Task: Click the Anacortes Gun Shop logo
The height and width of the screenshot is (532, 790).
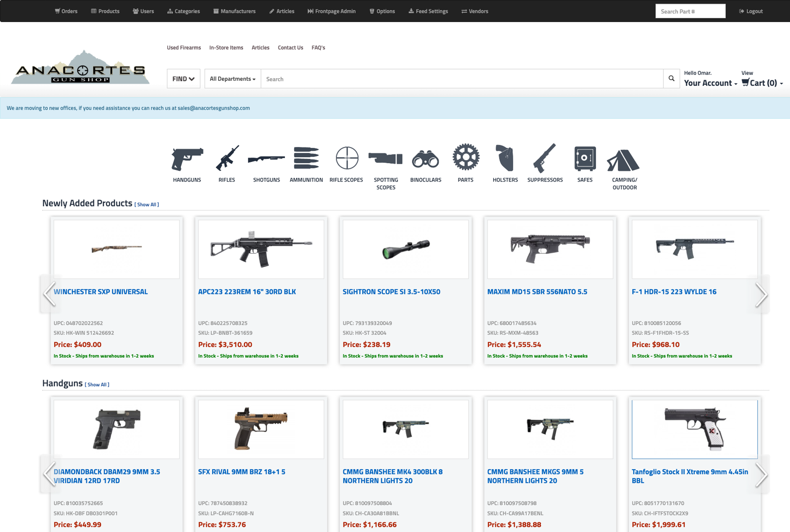Action: pyautogui.click(x=80, y=67)
